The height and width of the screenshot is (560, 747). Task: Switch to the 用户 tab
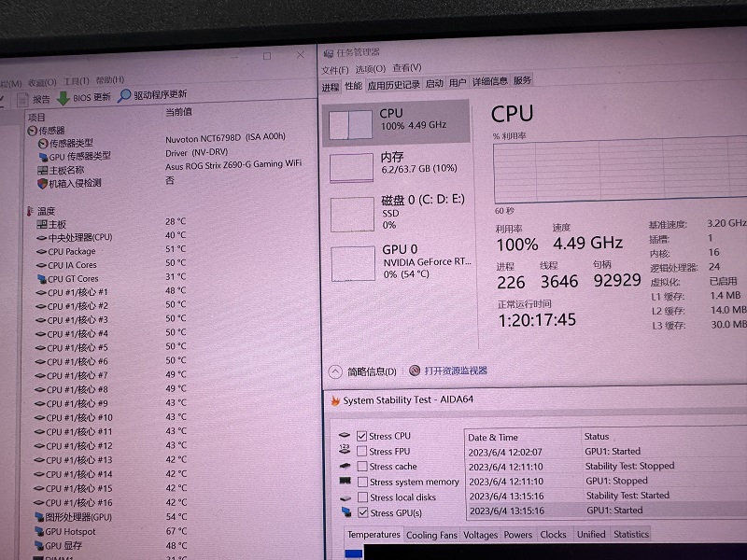(x=458, y=82)
